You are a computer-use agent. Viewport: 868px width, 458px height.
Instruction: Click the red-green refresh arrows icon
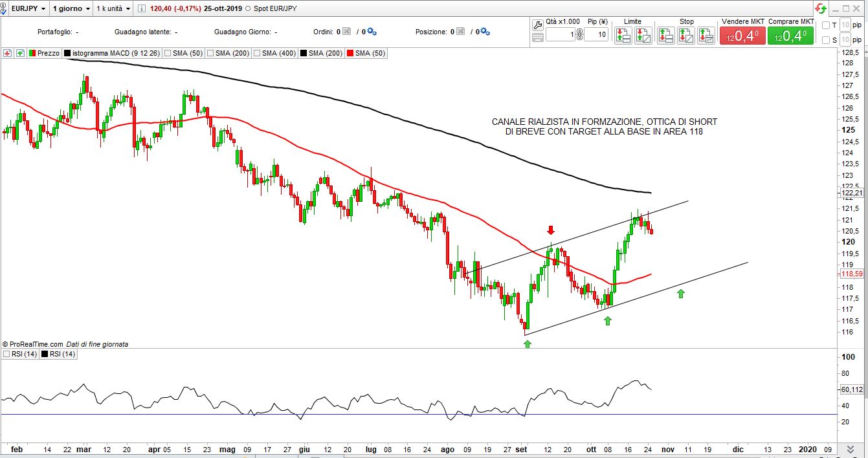820,8
